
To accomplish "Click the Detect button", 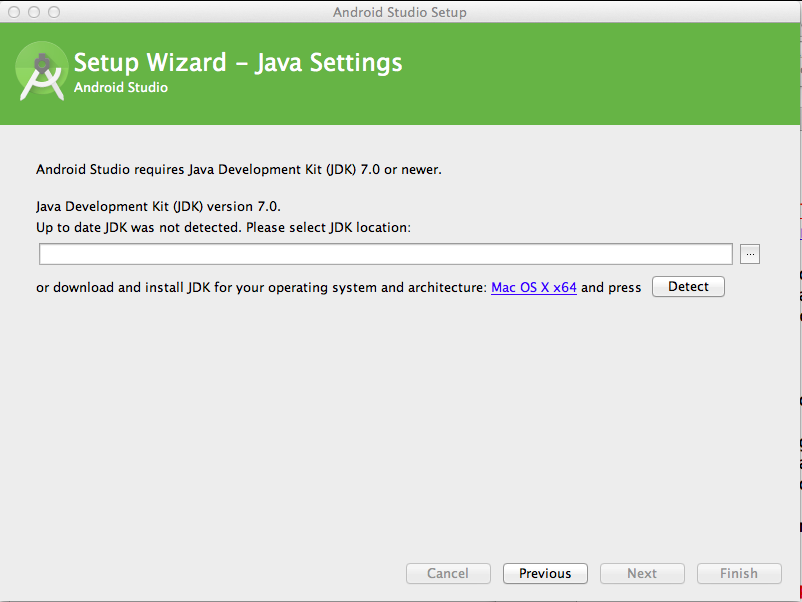I will coord(688,286).
